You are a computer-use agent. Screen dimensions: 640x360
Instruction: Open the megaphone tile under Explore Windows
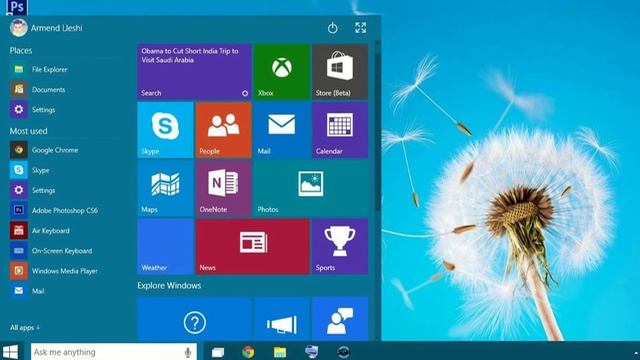(282, 319)
